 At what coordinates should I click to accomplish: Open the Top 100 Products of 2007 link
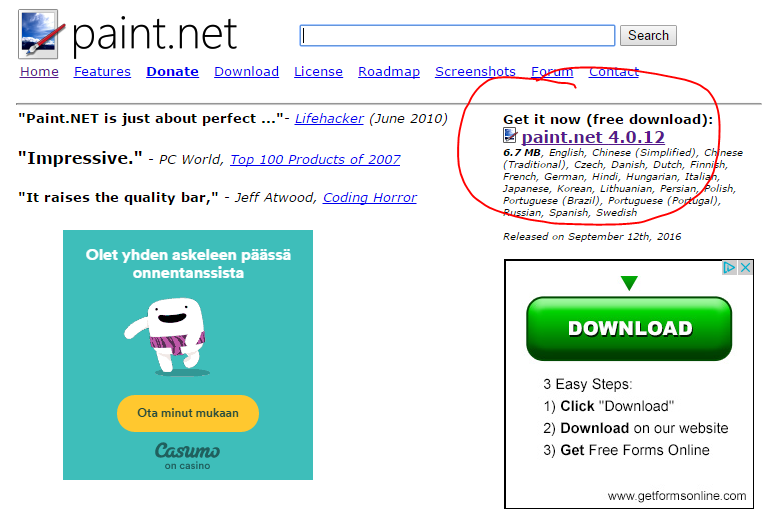point(315,160)
